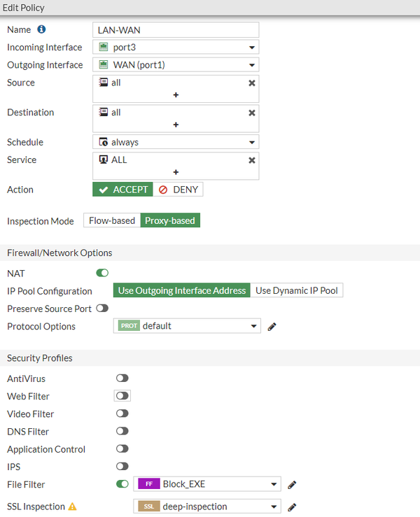Add a new source with plus

(x=176, y=95)
